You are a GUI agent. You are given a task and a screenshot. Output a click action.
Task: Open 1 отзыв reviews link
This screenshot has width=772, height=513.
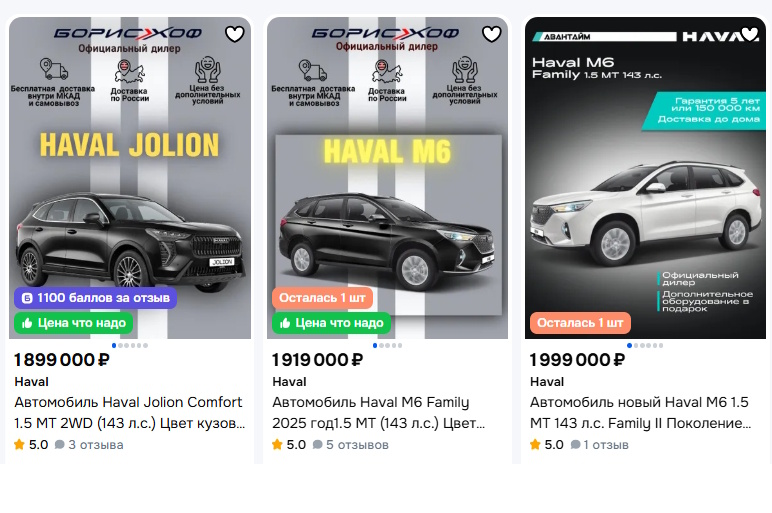(x=606, y=445)
